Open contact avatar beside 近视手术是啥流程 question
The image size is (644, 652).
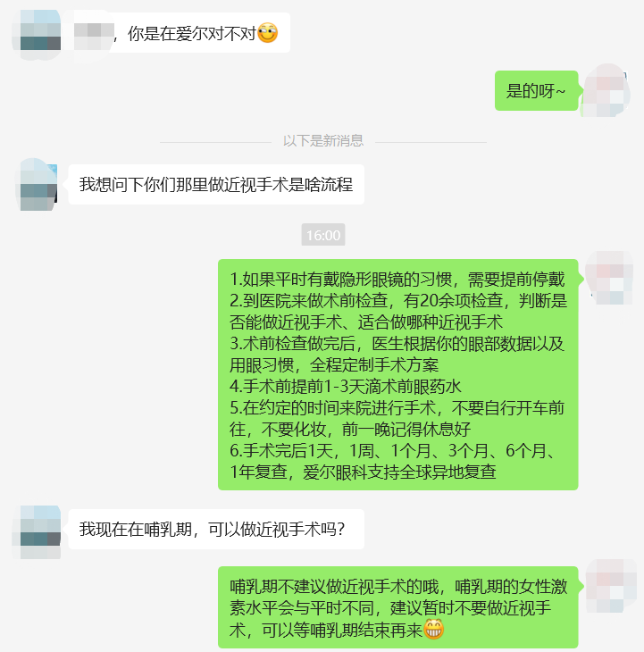point(38,184)
